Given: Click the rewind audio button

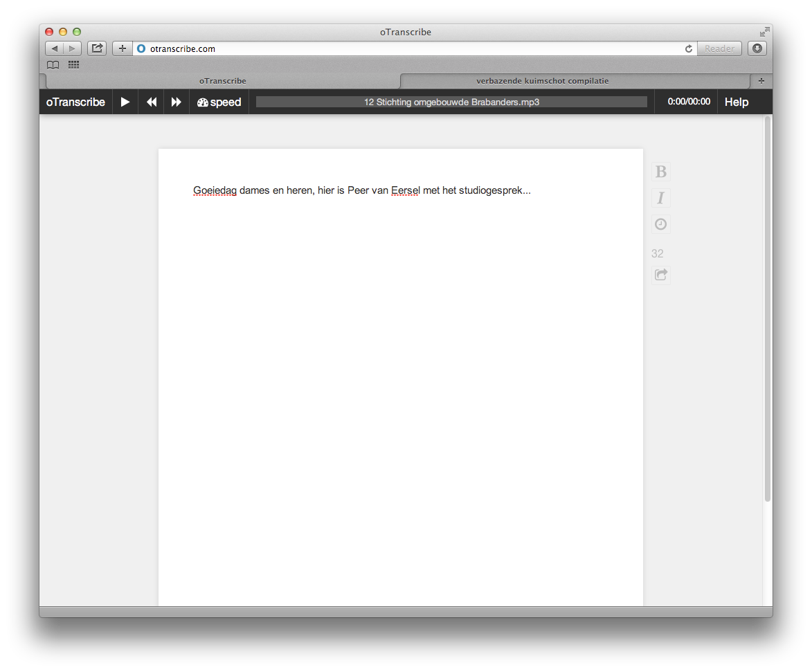Looking at the screenshot, I should pyautogui.click(x=151, y=102).
